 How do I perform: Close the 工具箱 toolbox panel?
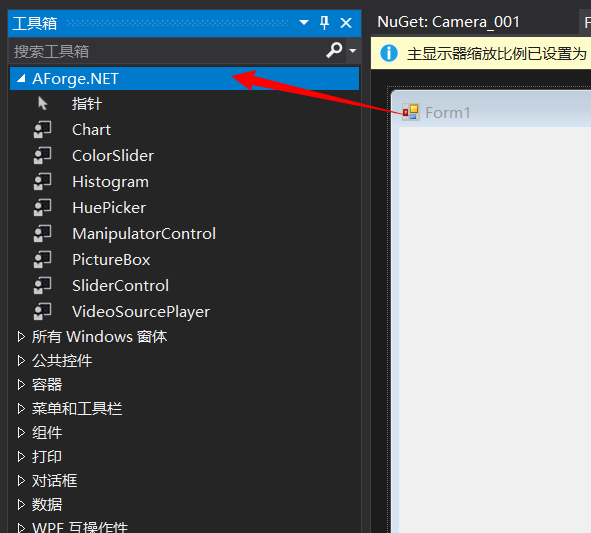coord(346,23)
